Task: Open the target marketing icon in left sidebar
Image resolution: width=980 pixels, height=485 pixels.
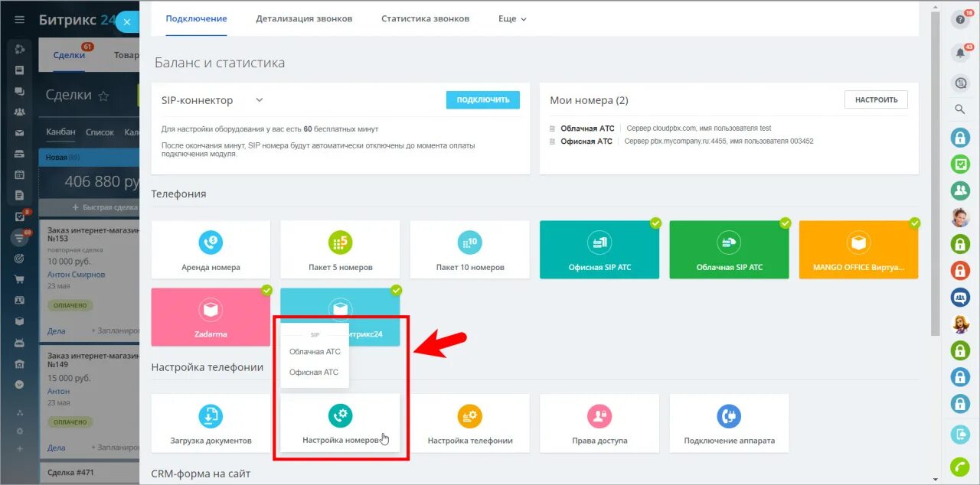Action: point(20,259)
